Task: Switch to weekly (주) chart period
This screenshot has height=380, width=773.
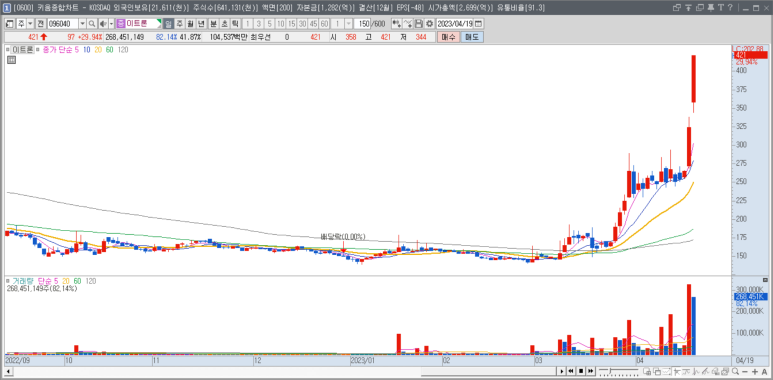Action: pos(179,24)
